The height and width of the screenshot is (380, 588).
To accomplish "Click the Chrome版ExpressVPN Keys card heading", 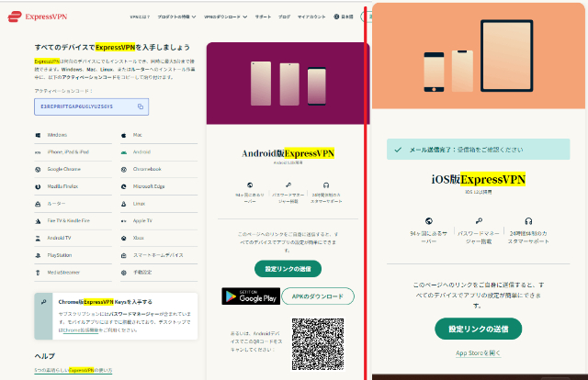I will coord(106,302).
